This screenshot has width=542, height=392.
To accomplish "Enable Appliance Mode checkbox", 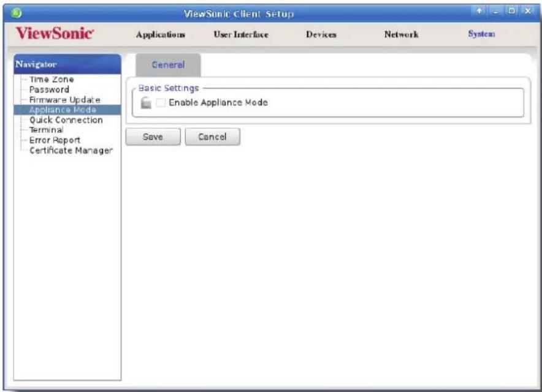I will point(161,102).
